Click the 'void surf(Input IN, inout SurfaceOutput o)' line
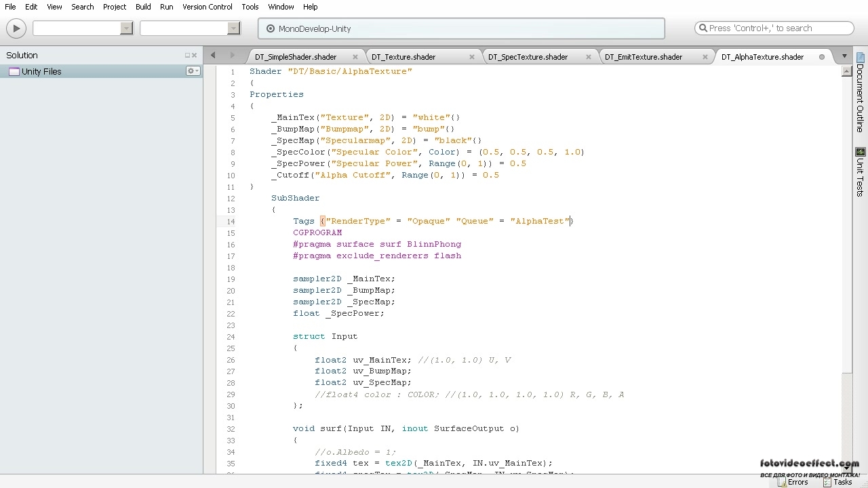Screen dimensions: 868x488 [406, 428]
